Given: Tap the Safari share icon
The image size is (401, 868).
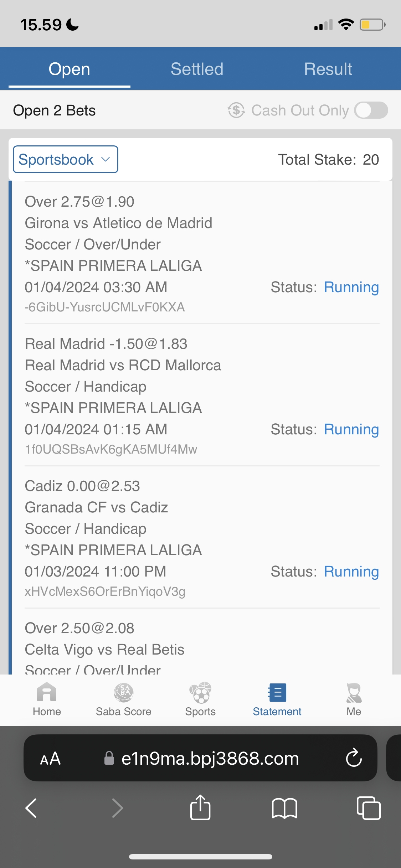Looking at the screenshot, I should pyautogui.click(x=200, y=808).
